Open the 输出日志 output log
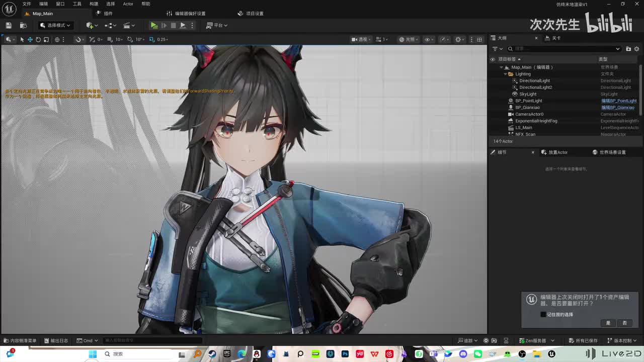The image size is (644, 362). click(x=55, y=341)
